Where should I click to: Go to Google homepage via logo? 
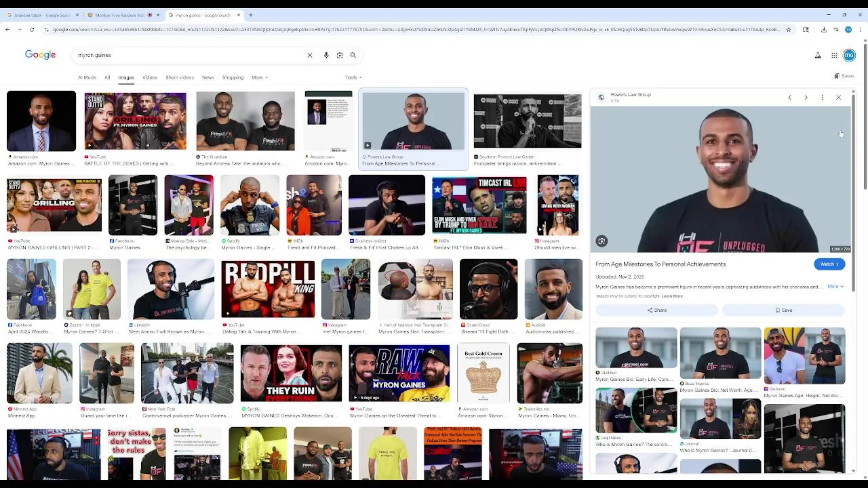click(40, 55)
